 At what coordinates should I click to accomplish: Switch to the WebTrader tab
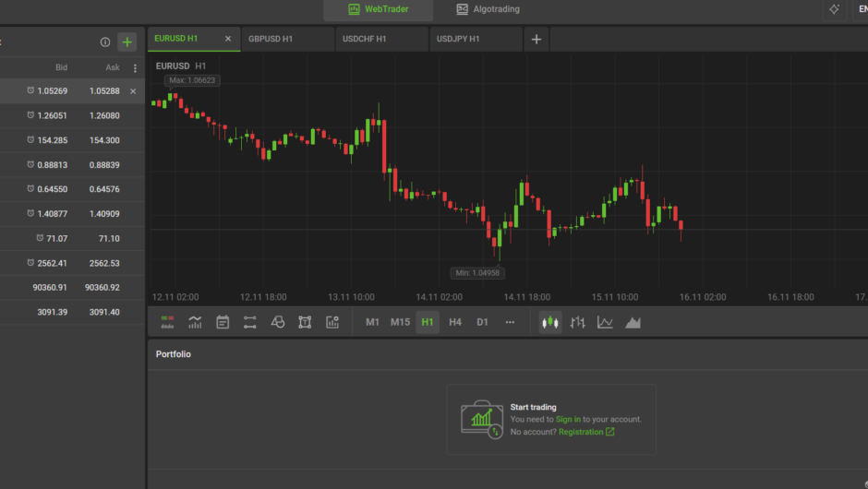pos(378,9)
